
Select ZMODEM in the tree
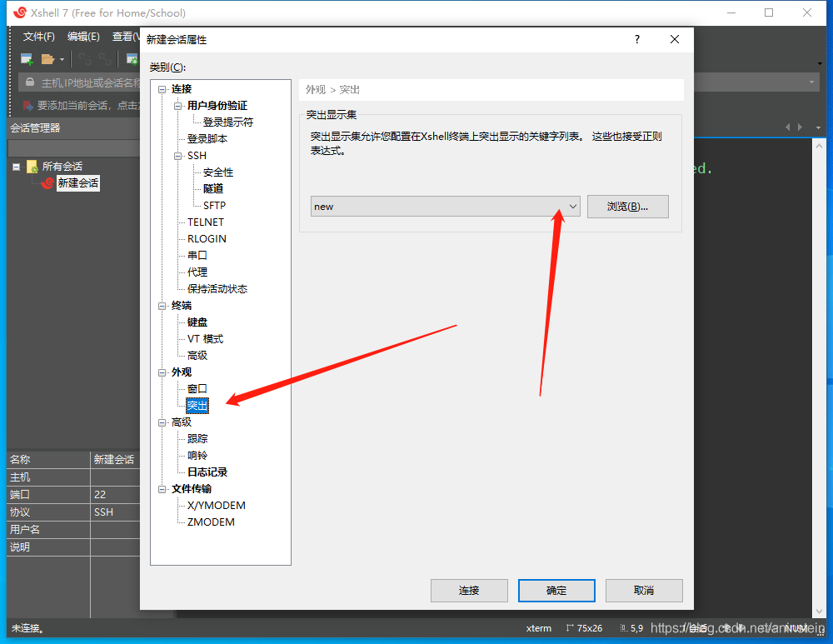211,522
